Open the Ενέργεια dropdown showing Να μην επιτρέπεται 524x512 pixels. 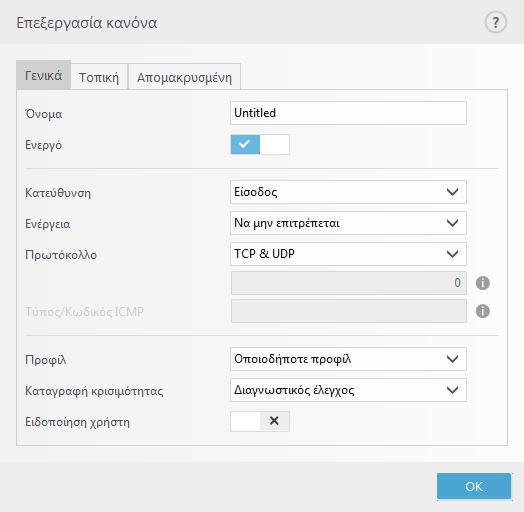pos(348,223)
